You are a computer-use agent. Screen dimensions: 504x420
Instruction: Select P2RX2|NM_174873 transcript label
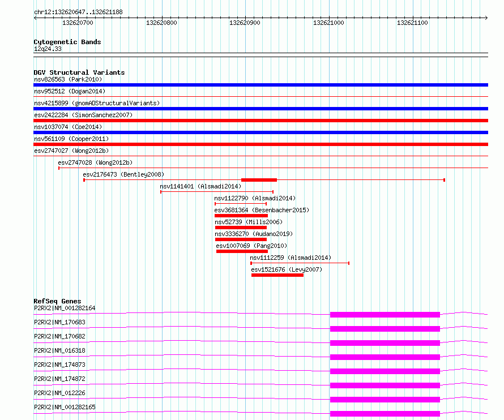click(59, 365)
